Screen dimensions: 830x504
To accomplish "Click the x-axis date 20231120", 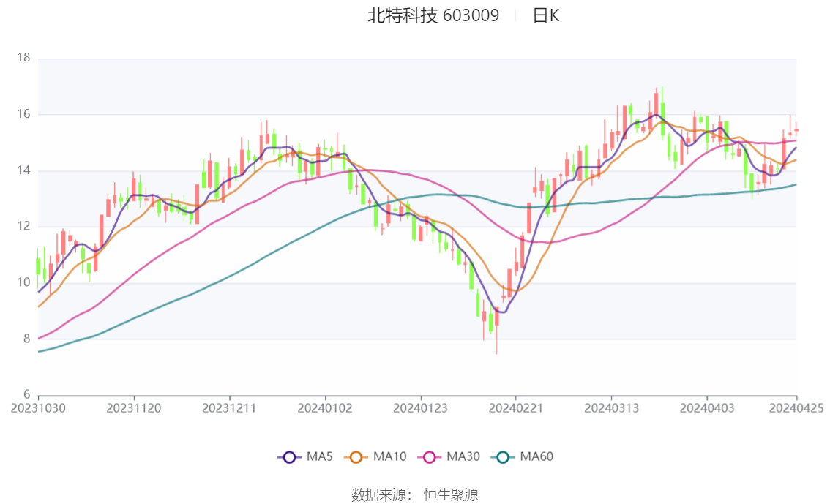I will (x=134, y=408).
